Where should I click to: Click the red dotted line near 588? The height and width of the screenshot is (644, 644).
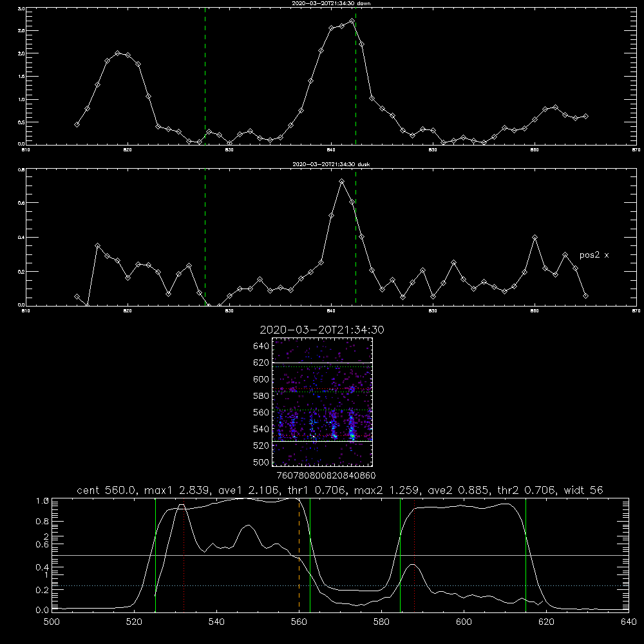(414, 554)
